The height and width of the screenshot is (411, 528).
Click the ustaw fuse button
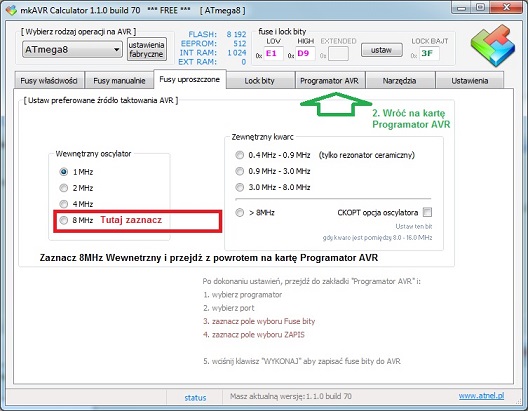click(382, 50)
